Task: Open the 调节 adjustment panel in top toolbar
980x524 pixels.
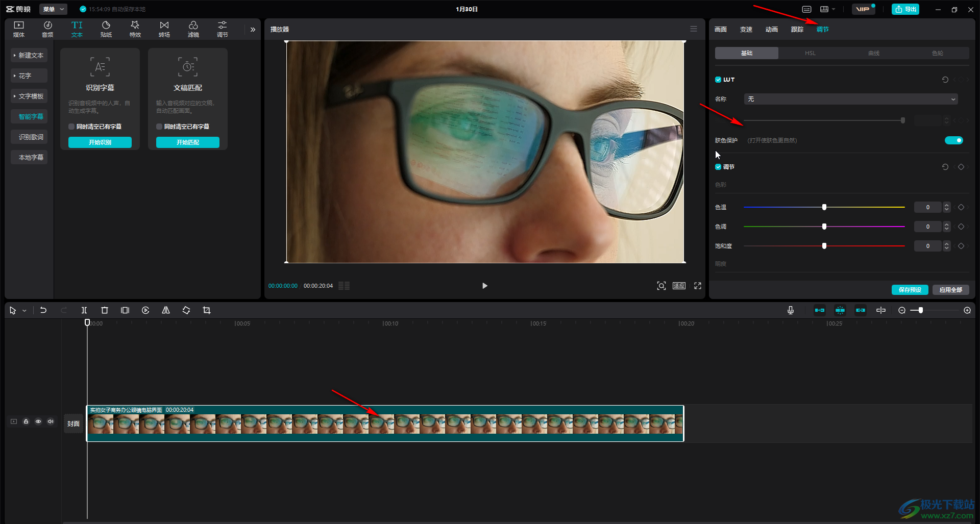Action: 223,29
